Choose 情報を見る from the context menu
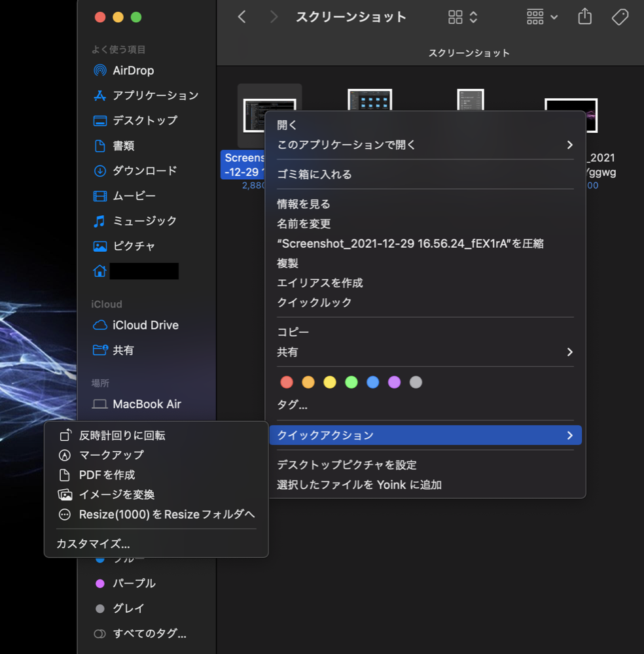Screen dimensions: 644x654 coord(425,204)
